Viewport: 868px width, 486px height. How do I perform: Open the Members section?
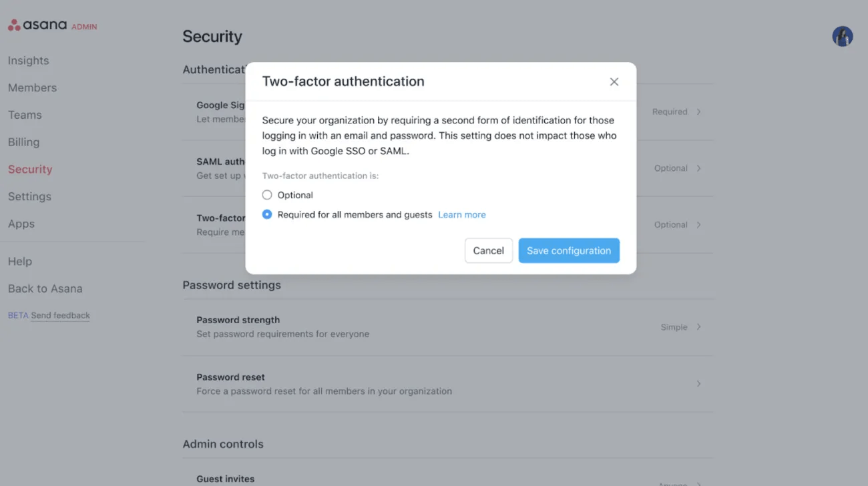pos(32,87)
